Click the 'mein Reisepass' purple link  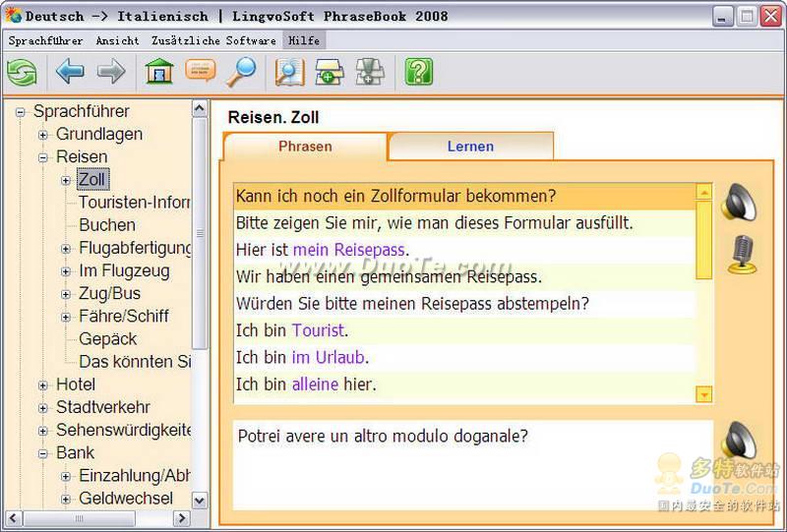pos(349,250)
